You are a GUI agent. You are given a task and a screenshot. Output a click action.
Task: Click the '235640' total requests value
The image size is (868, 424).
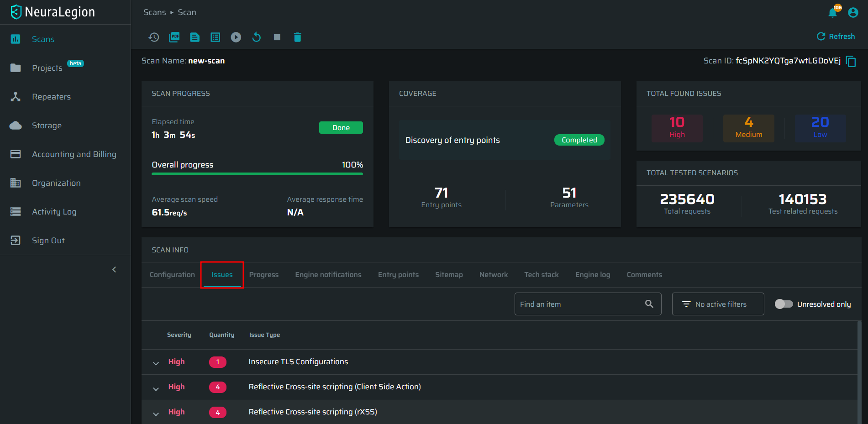tap(687, 199)
